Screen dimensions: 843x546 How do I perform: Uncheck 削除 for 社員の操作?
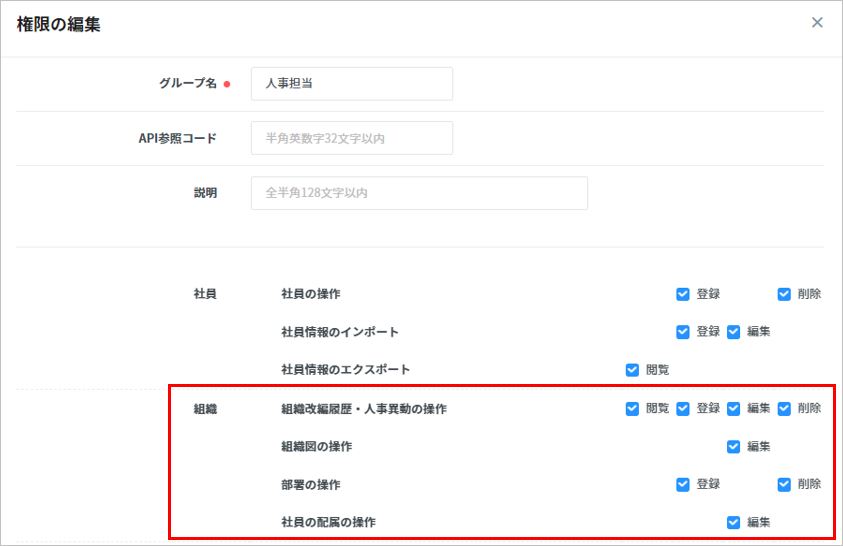pyautogui.click(x=784, y=294)
